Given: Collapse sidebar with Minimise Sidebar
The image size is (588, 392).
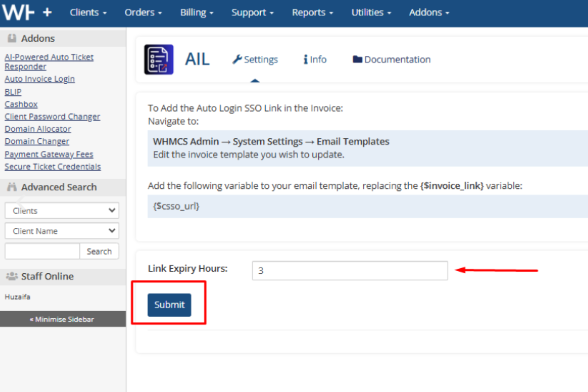Looking at the screenshot, I should pos(62,319).
